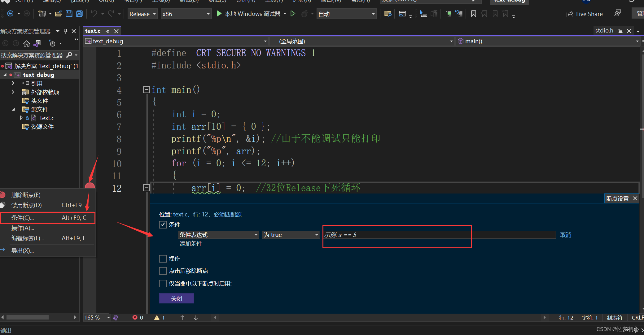Close the 断点设置 panel

pos(635,198)
